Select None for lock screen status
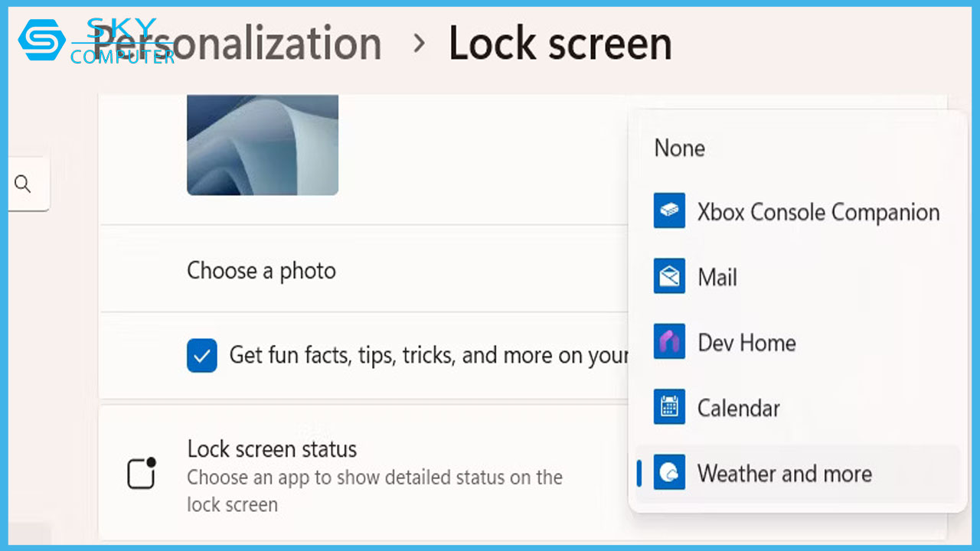The height and width of the screenshot is (551, 980). [x=679, y=148]
